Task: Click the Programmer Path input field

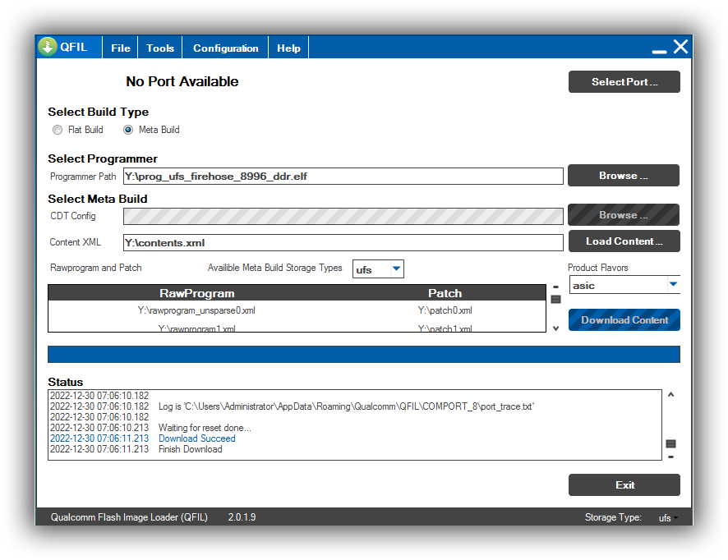Action: pyautogui.click(x=343, y=177)
